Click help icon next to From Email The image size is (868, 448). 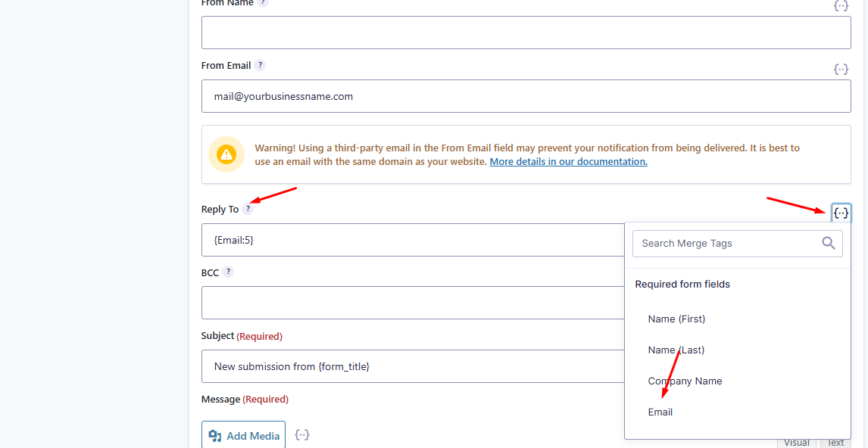tap(260, 65)
